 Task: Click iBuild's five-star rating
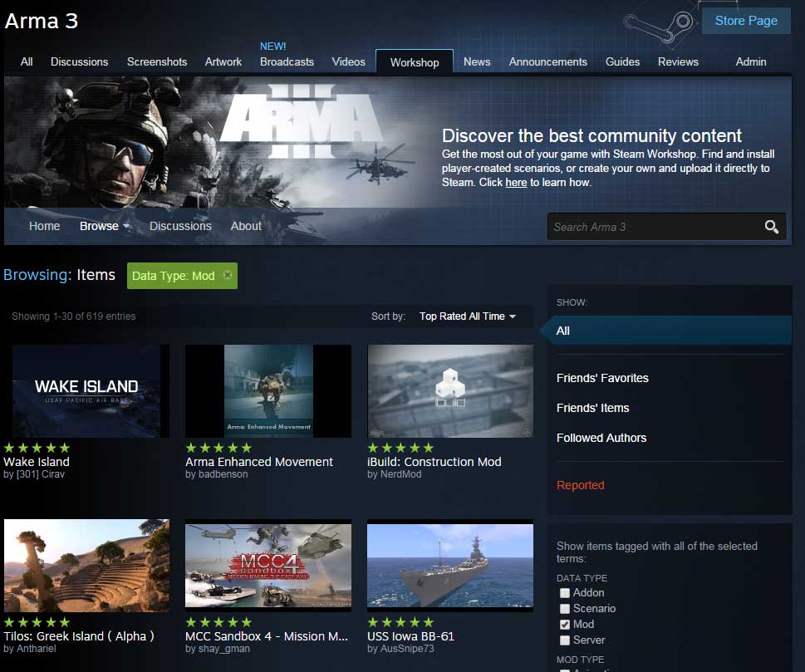tap(400, 448)
